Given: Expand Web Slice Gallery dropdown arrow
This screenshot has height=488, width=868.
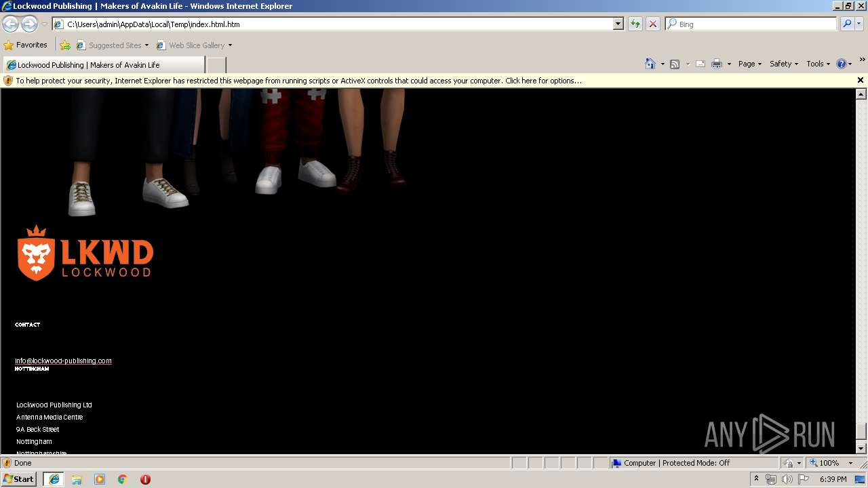Looking at the screenshot, I should (x=230, y=45).
